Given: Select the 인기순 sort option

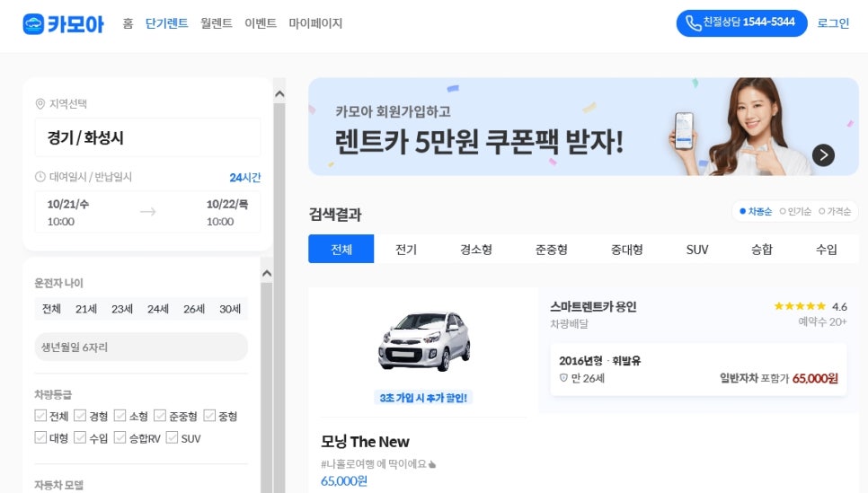Looking at the screenshot, I should [795, 211].
